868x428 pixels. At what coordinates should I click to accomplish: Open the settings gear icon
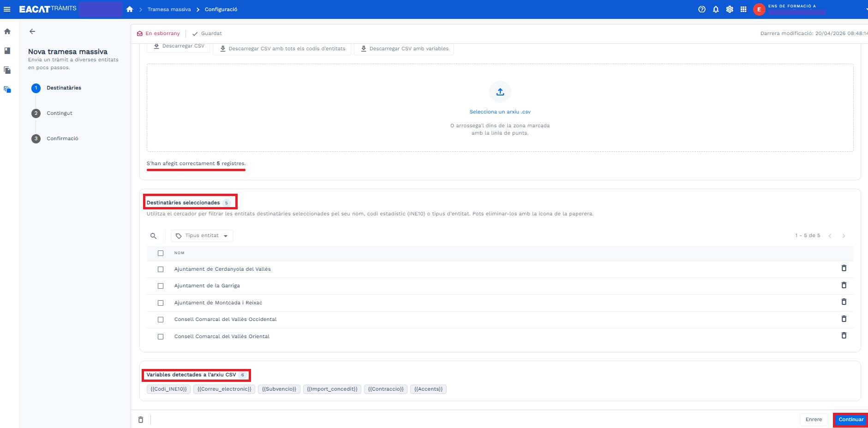tap(730, 9)
